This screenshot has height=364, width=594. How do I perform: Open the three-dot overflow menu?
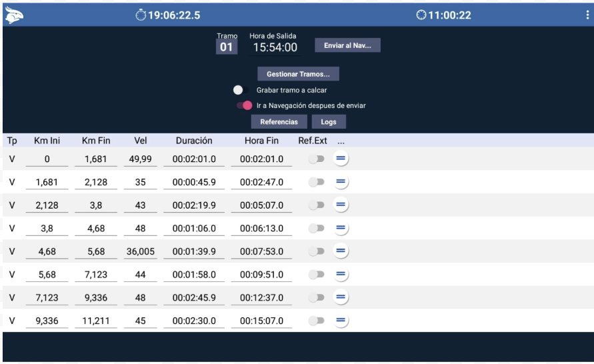click(586, 15)
